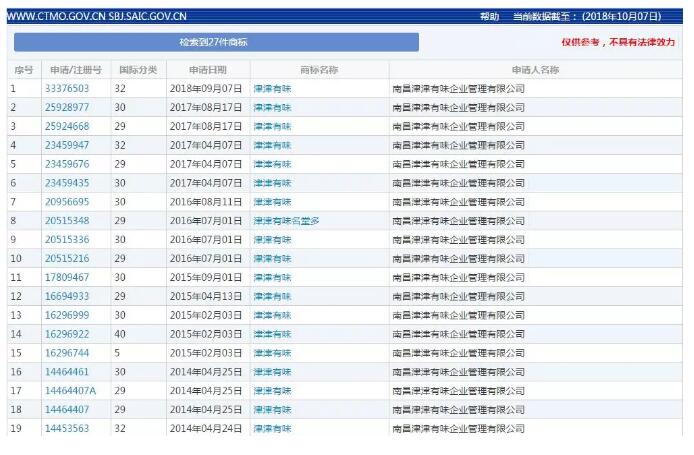The image size is (694, 455).
Task: Open registration number 16296922
Action: click(x=67, y=334)
